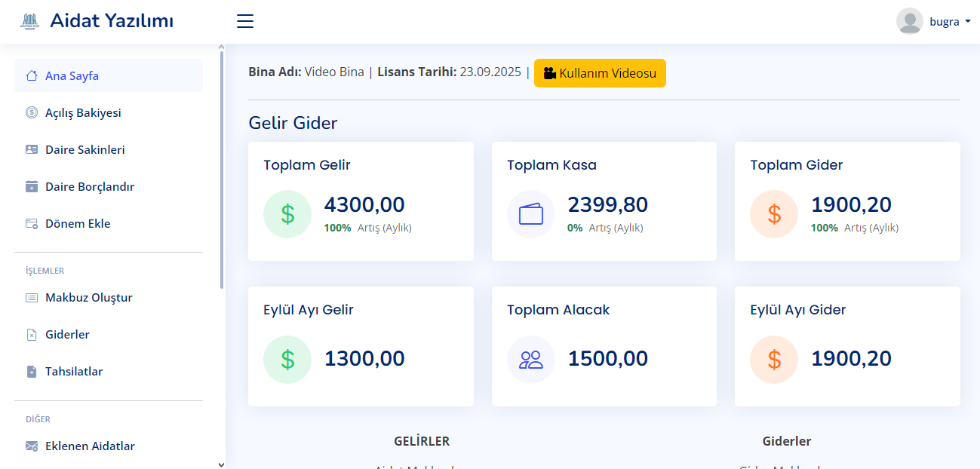The image size is (980, 469).
Task: Click the sidebar scroll down arrow
Action: [221, 464]
